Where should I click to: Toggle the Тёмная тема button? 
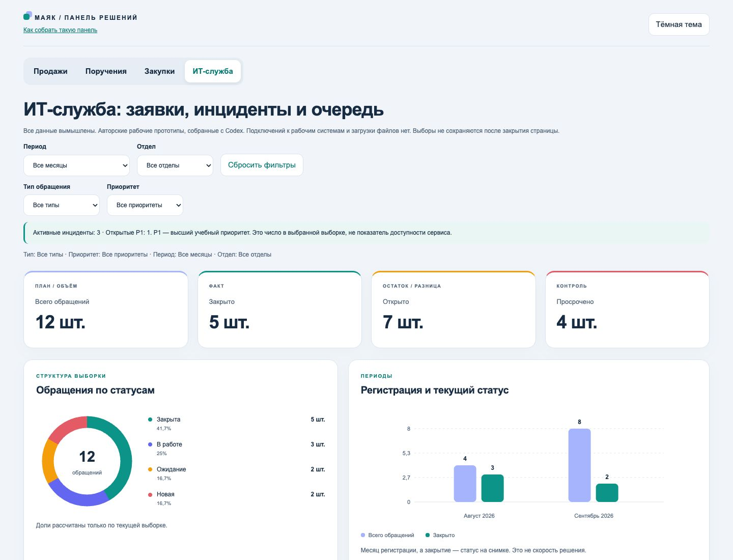click(x=679, y=24)
